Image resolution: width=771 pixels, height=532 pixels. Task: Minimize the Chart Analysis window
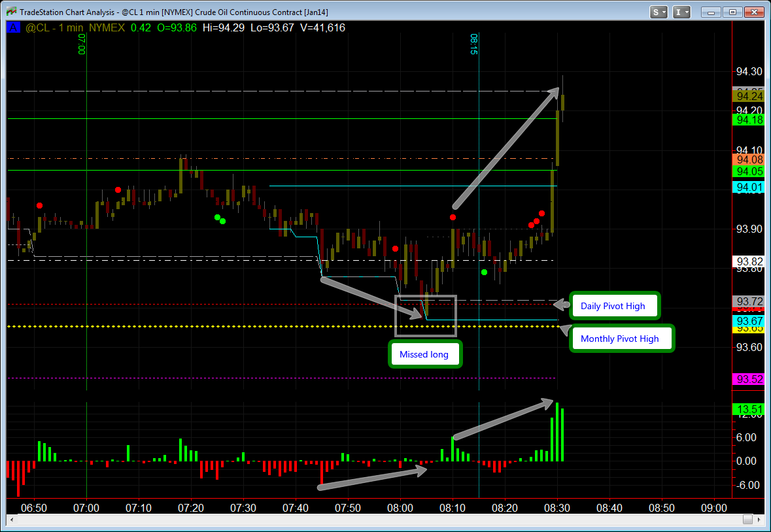[x=711, y=12]
